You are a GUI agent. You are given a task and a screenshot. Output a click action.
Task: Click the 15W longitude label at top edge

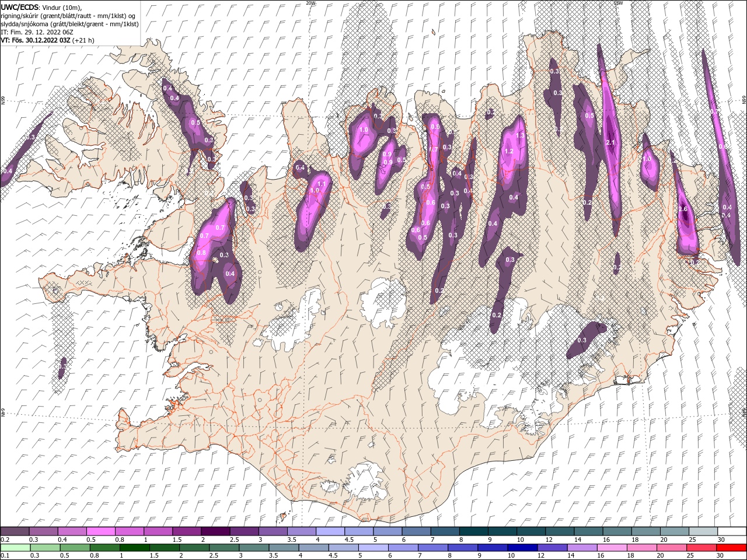[x=618, y=3]
